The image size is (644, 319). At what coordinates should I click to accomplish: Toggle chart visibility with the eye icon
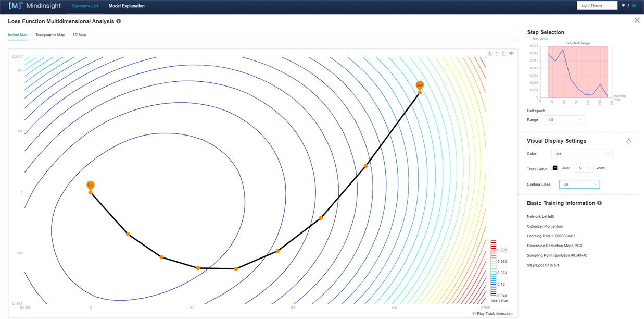pyautogui.click(x=512, y=53)
